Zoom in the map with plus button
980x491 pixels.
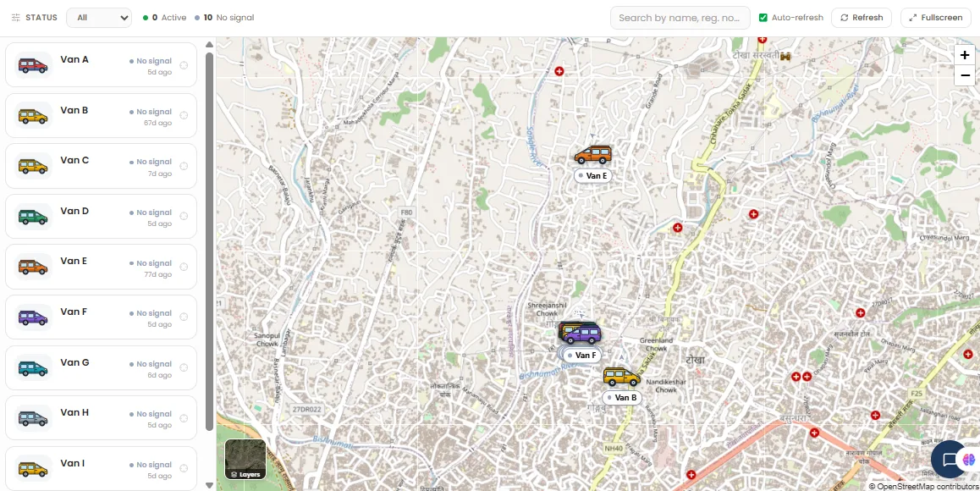(x=966, y=56)
